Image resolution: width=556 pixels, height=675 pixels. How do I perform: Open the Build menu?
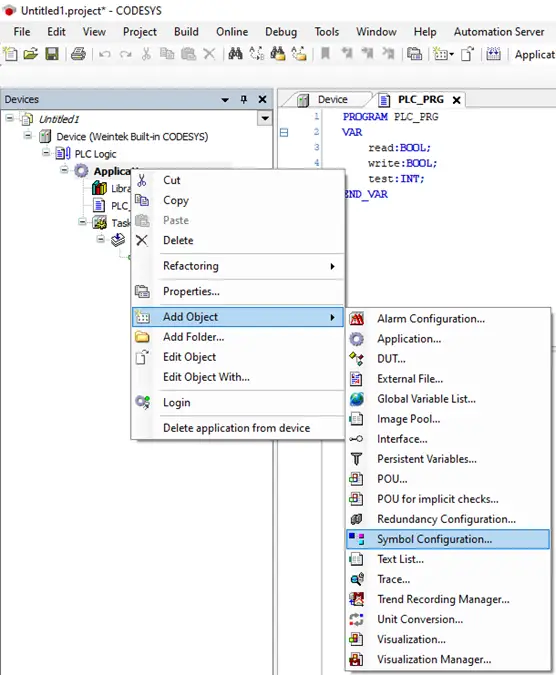click(x=186, y=32)
